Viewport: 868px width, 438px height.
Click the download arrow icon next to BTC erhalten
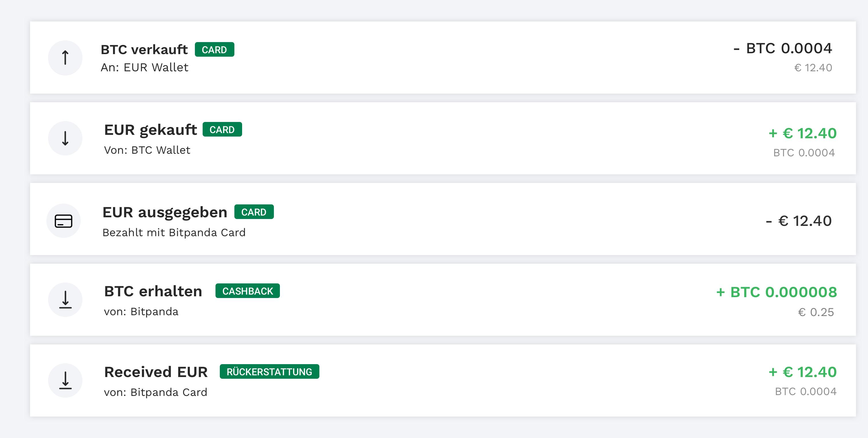pos(65,299)
